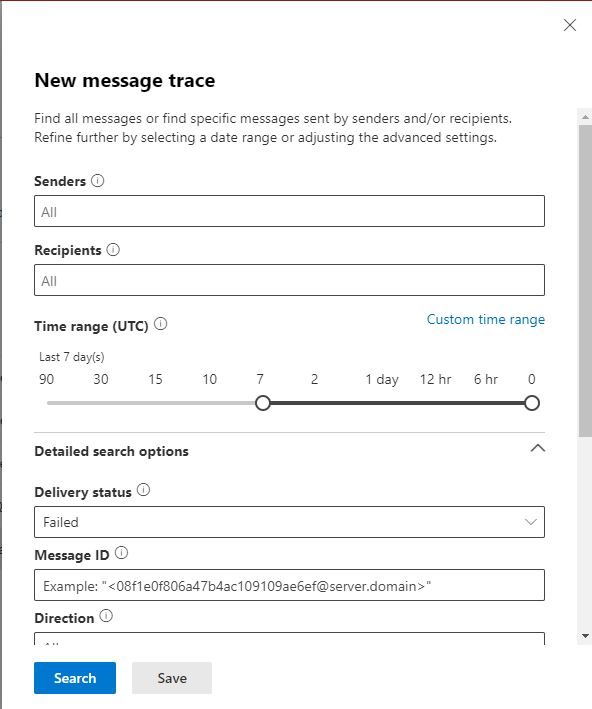Screen dimensions: 592x709
Task: Click the 0 end slider handle
Action: coord(532,403)
